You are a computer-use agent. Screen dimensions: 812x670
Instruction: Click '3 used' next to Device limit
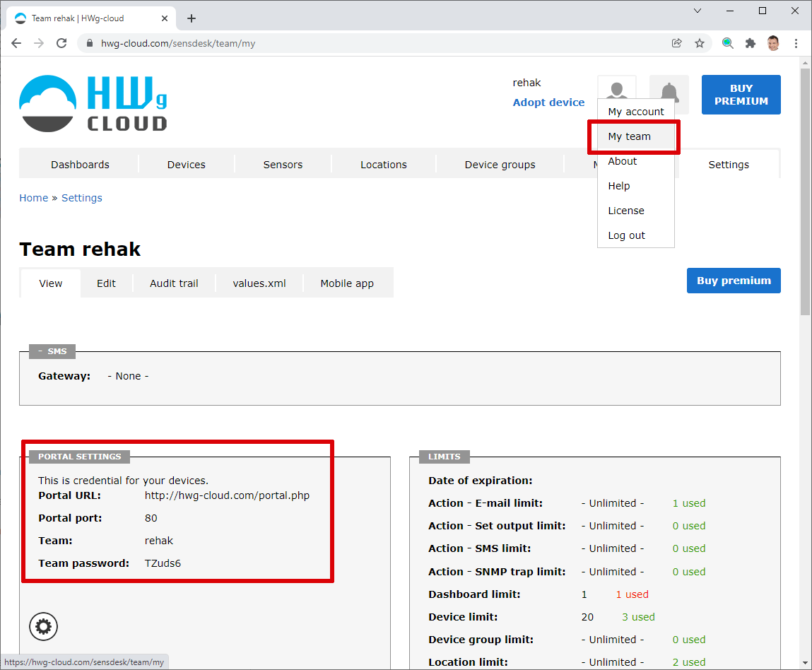click(638, 617)
